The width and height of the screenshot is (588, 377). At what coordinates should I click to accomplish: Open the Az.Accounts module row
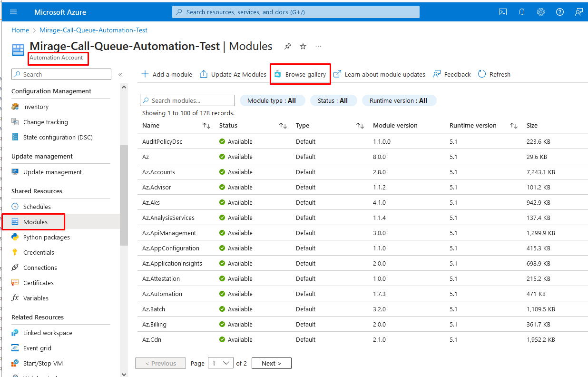(363, 172)
